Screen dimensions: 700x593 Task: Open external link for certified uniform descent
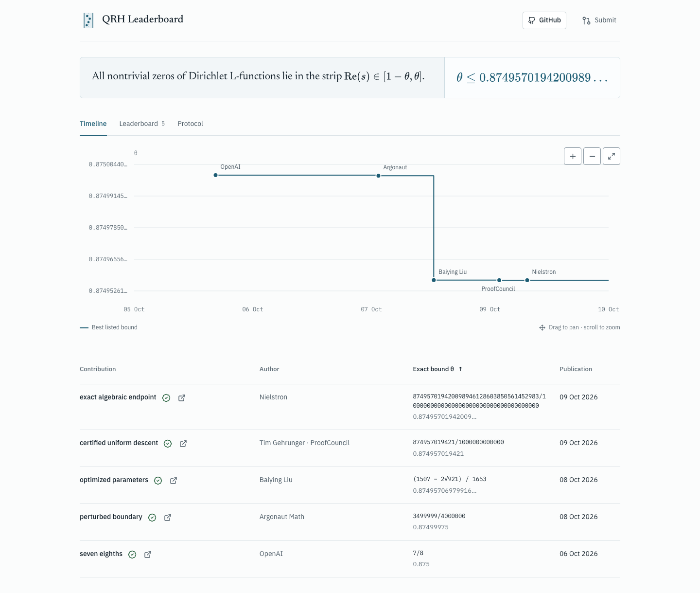pos(183,444)
